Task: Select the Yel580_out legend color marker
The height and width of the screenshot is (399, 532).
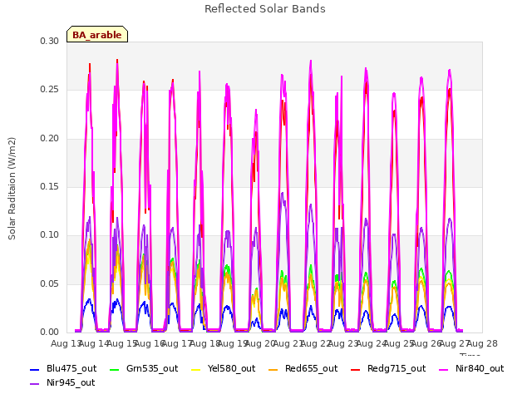Action: (x=196, y=369)
